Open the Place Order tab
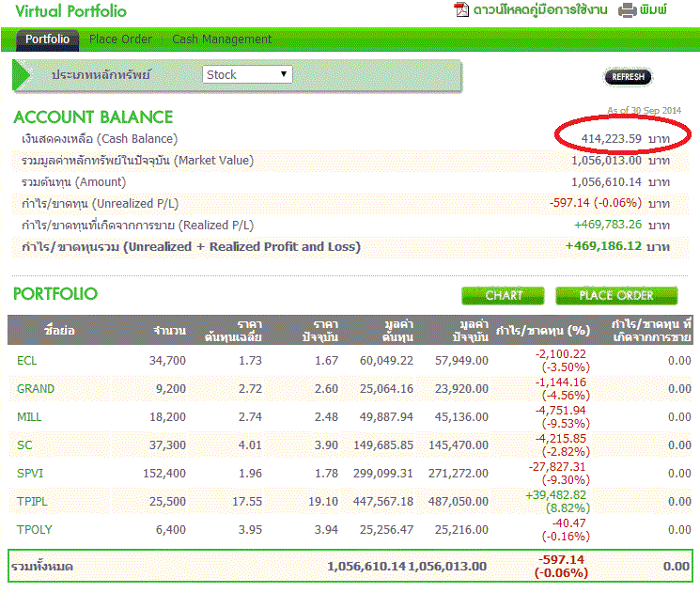 pos(120,39)
